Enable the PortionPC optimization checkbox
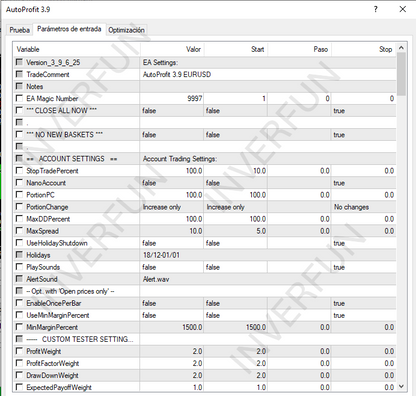The width and height of the screenshot is (416, 396). (19, 195)
